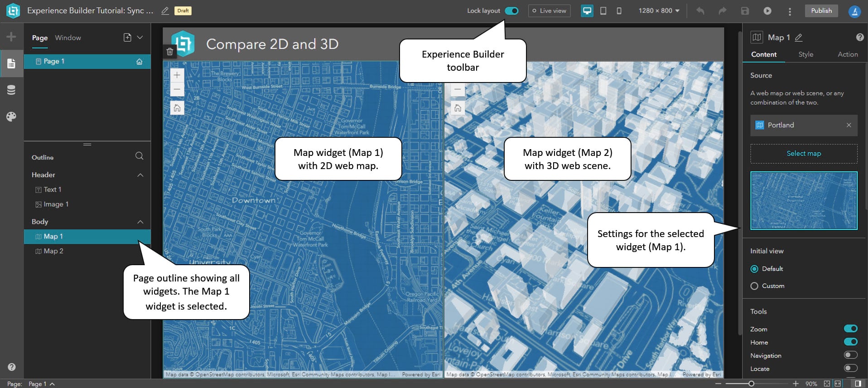868x388 pixels.
Task: Preview the experience with play icon
Action: [767, 10]
